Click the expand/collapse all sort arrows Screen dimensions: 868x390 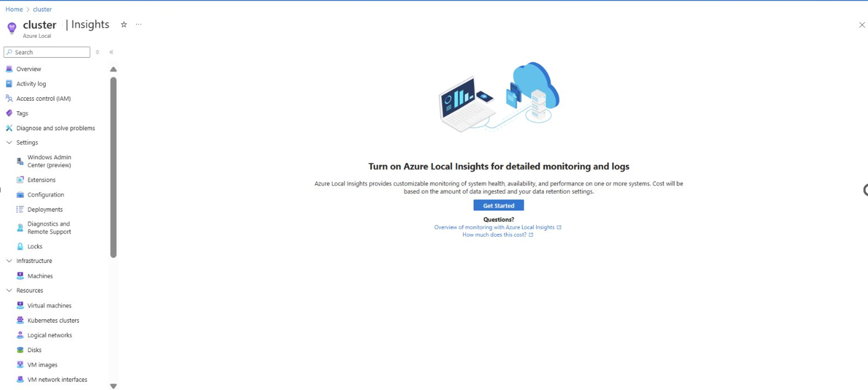click(97, 52)
